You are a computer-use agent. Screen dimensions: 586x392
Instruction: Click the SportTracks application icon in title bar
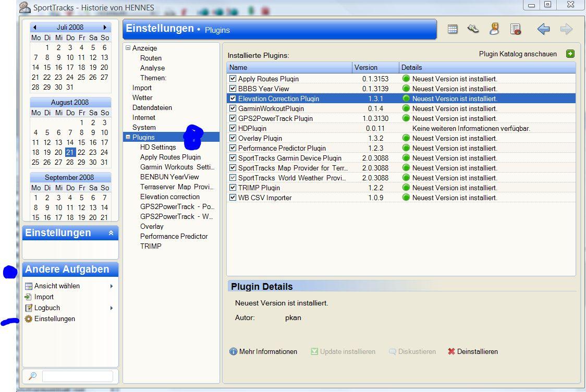click(25, 7)
